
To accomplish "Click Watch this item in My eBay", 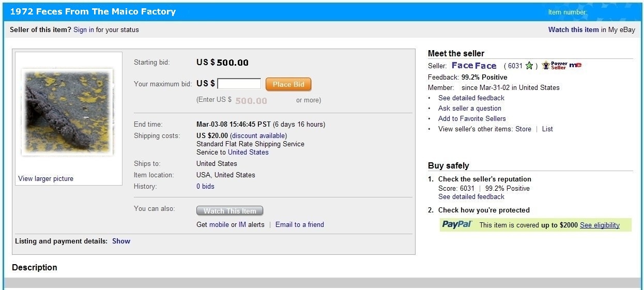I will [x=573, y=29].
